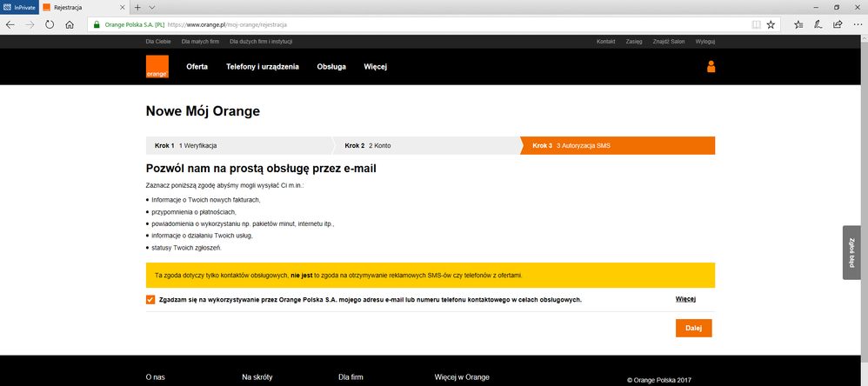Uncheck the email consent checkbox
The image size is (868, 386).
click(151, 300)
